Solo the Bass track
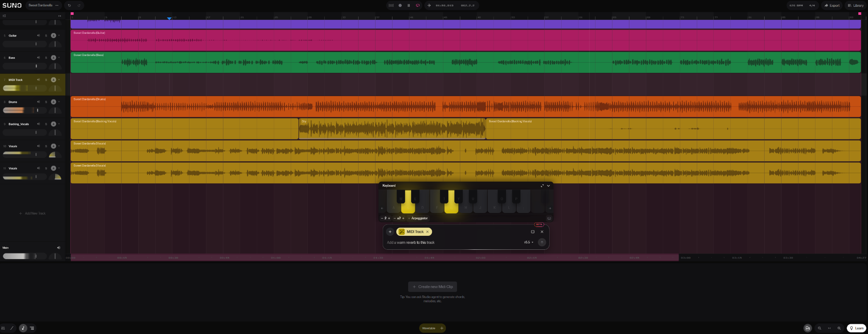Image resolution: width=868 pixels, height=334 pixels. (46, 58)
